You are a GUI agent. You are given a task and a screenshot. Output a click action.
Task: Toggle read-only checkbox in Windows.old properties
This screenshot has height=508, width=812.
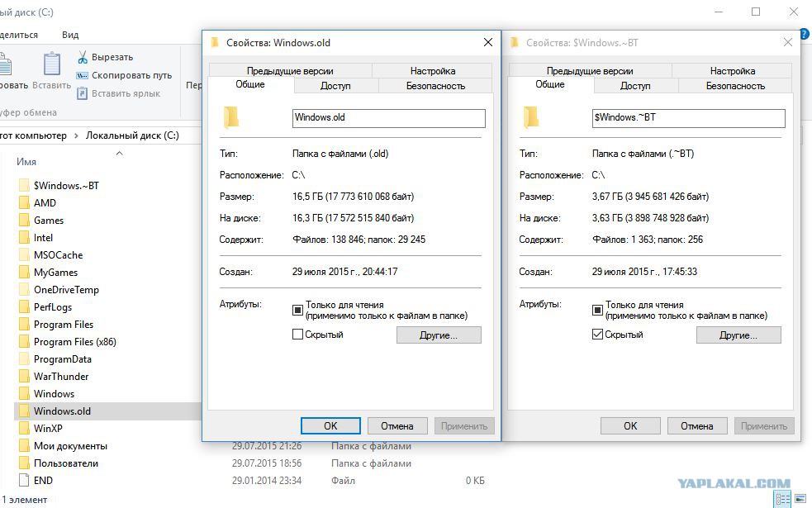297,310
